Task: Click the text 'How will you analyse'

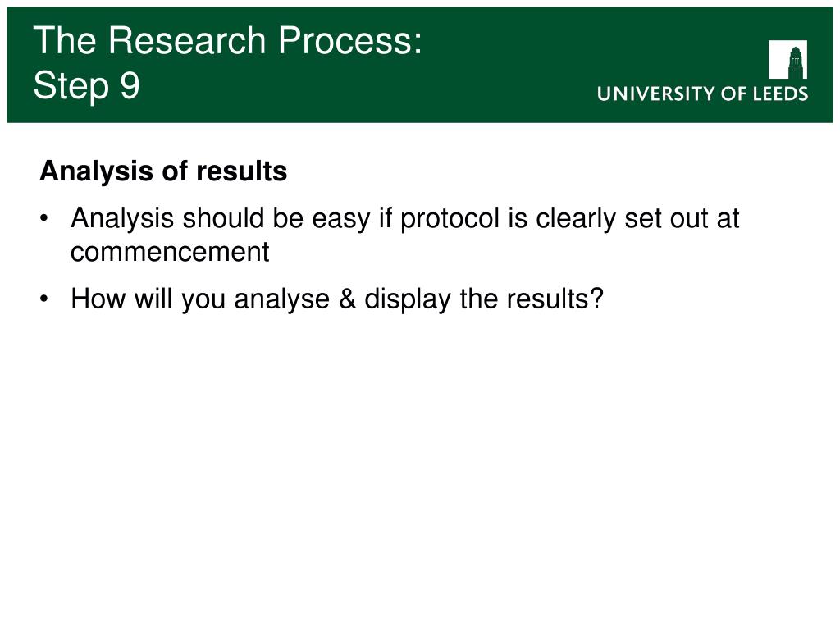Action: pyautogui.click(x=200, y=299)
